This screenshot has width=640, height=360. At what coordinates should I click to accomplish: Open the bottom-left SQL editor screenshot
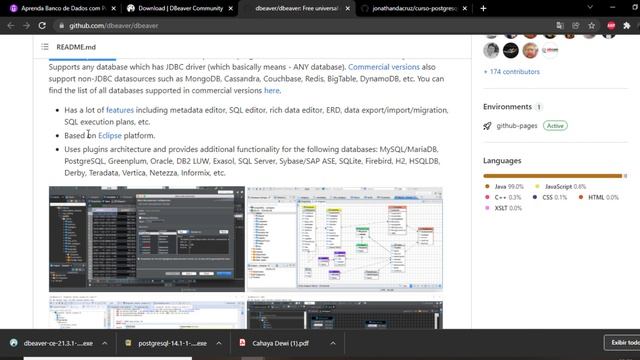point(147,312)
